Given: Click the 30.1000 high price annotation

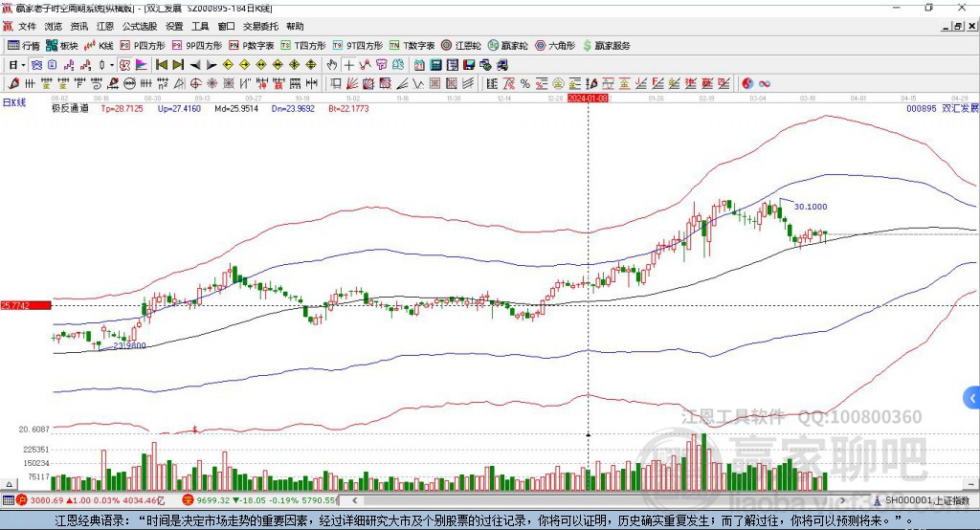Looking at the screenshot, I should coord(811,207).
